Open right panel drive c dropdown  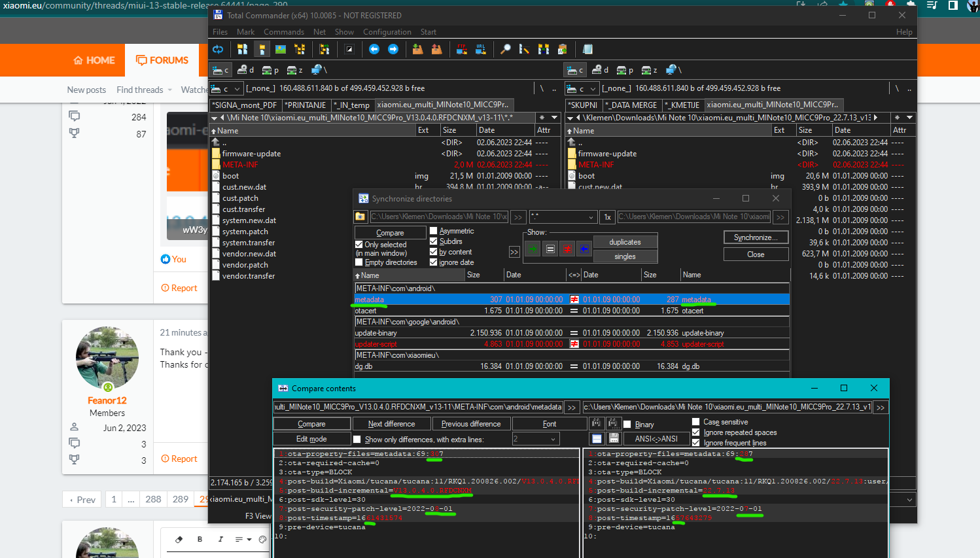coord(583,88)
